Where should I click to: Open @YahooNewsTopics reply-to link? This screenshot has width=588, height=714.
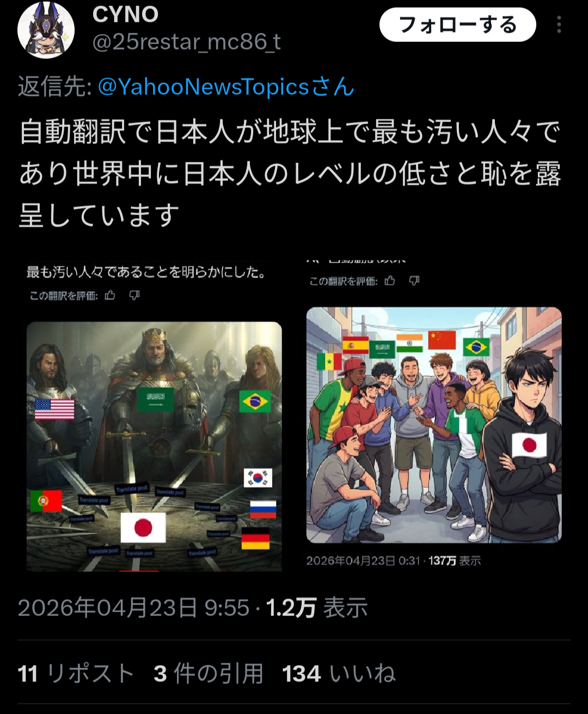tap(226, 87)
